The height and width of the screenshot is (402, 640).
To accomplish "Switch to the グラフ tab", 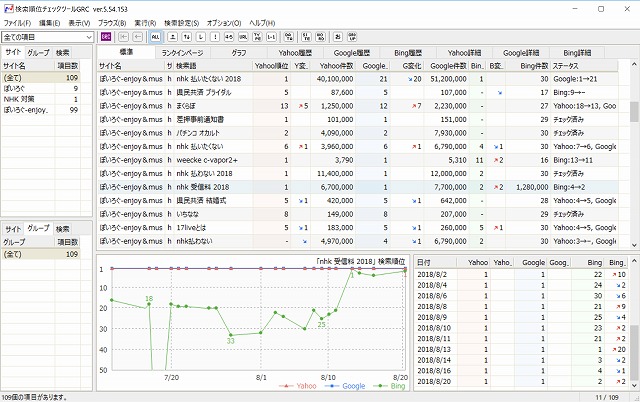I will click(239, 53).
